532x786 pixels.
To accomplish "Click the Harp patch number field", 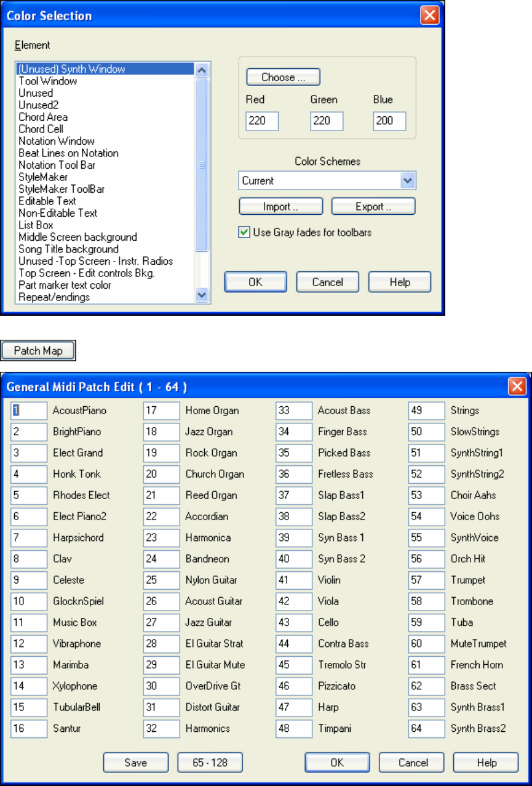I will 294,707.
